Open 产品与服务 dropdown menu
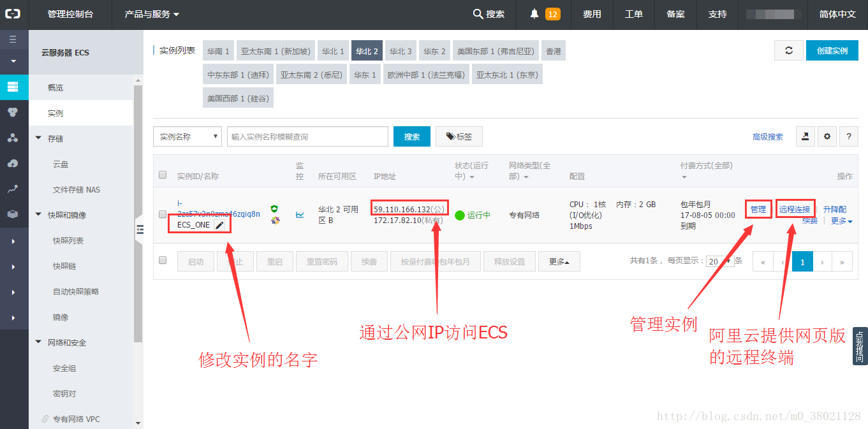 [x=152, y=14]
